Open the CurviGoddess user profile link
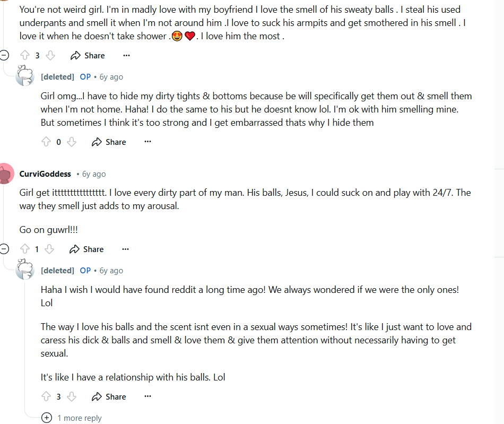 point(45,174)
